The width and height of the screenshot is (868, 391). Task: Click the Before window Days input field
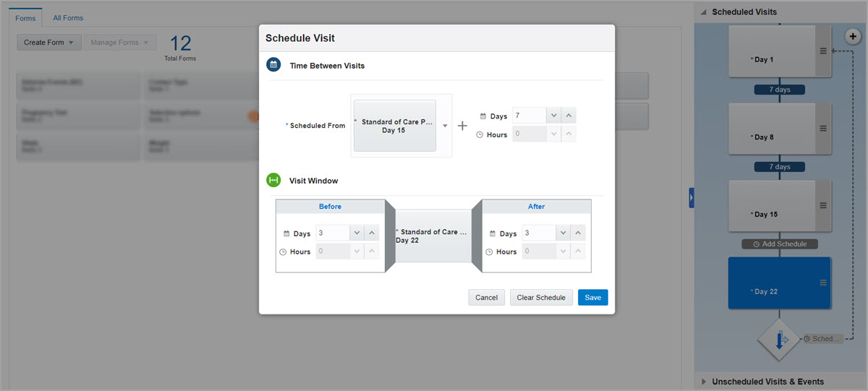point(333,233)
